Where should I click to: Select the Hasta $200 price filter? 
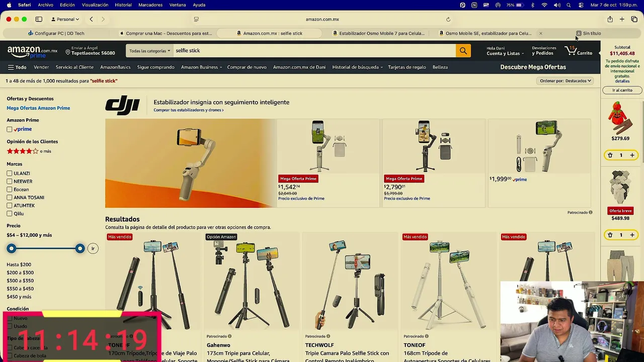pos(19,264)
